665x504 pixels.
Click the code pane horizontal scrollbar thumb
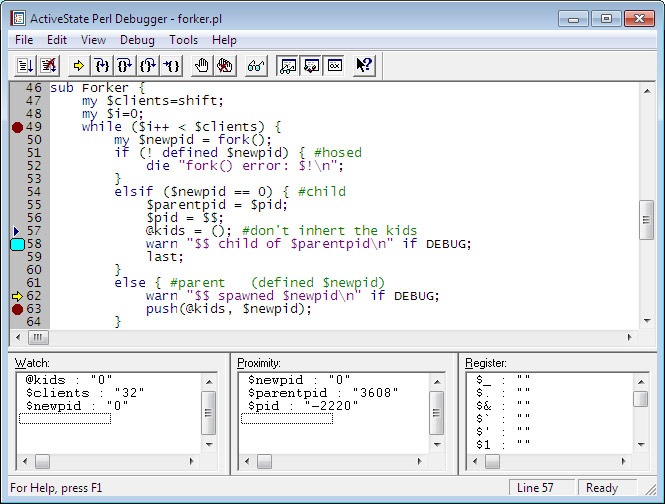[38, 338]
